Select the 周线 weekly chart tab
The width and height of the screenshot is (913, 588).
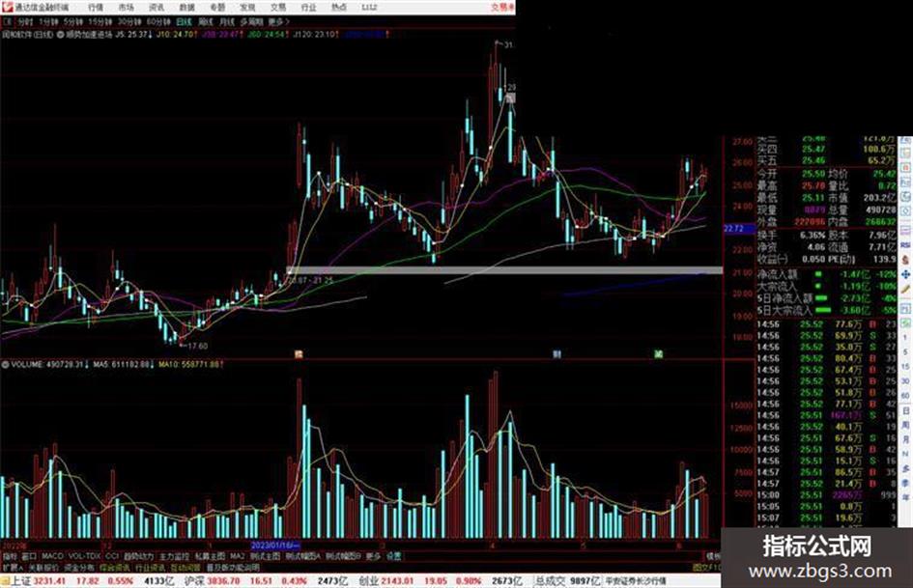[x=206, y=22]
